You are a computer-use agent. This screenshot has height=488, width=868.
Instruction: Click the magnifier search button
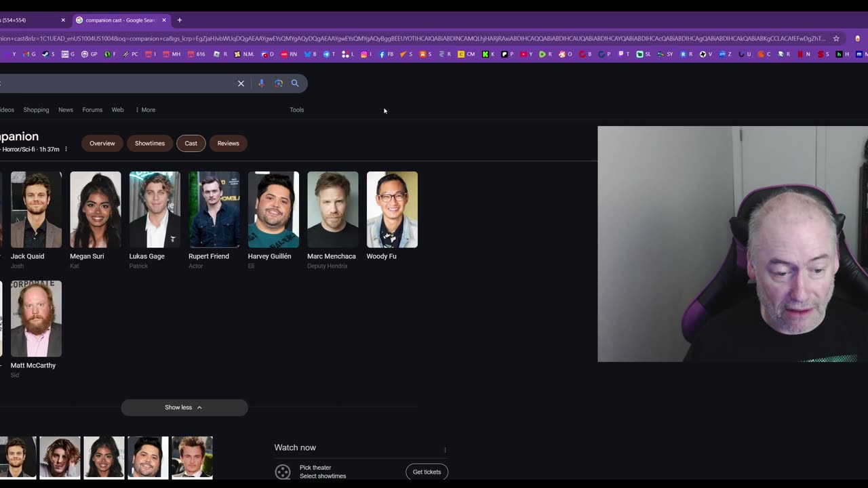click(295, 83)
